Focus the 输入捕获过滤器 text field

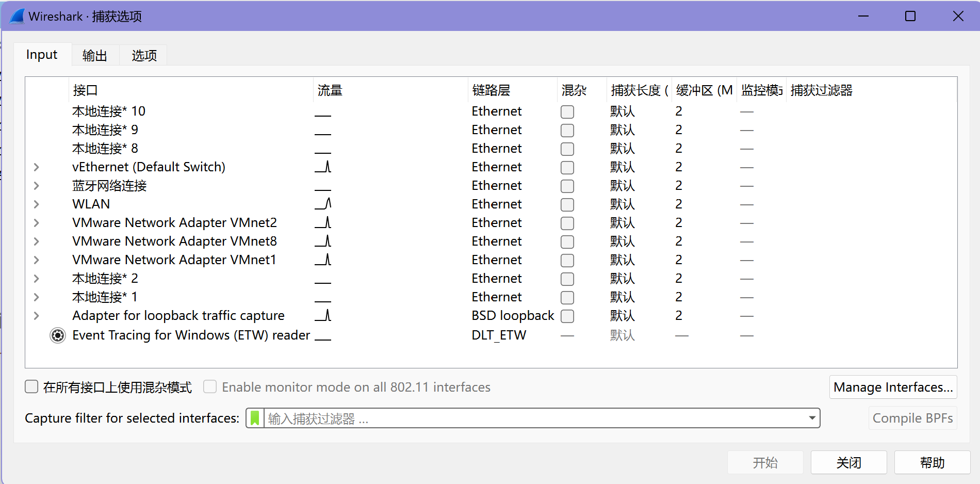coord(534,418)
